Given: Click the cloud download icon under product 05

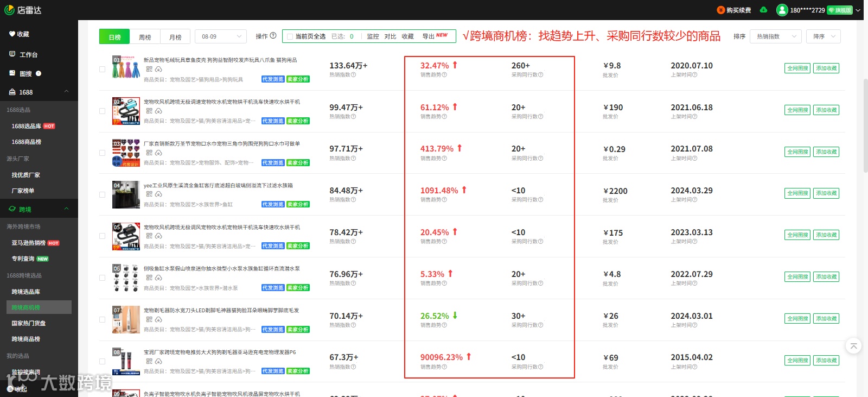Looking at the screenshot, I should point(158,236).
